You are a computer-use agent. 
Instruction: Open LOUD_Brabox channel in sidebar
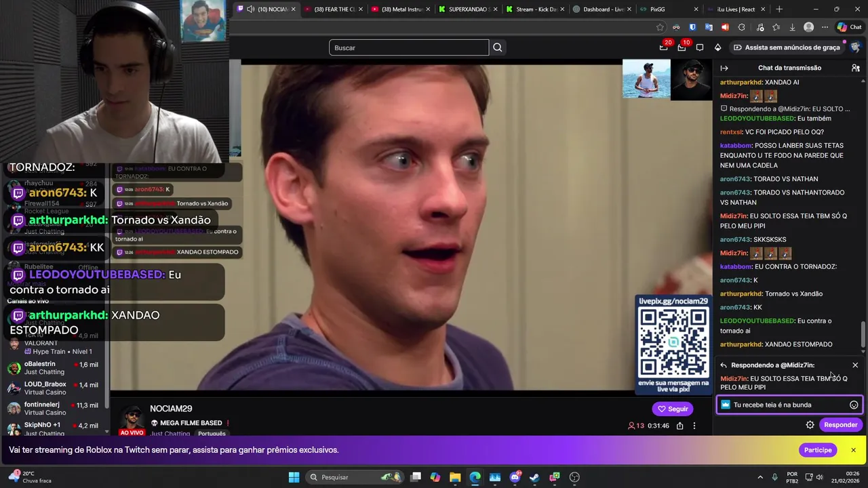54,388
